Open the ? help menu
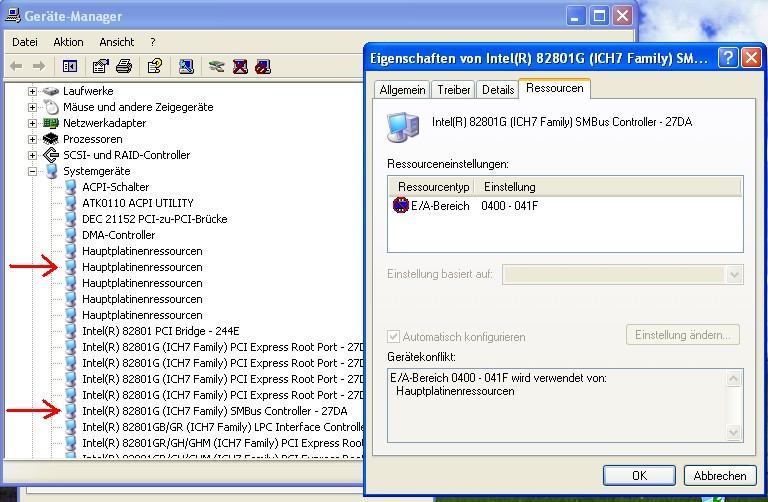The height and width of the screenshot is (502, 768). coord(153,42)
